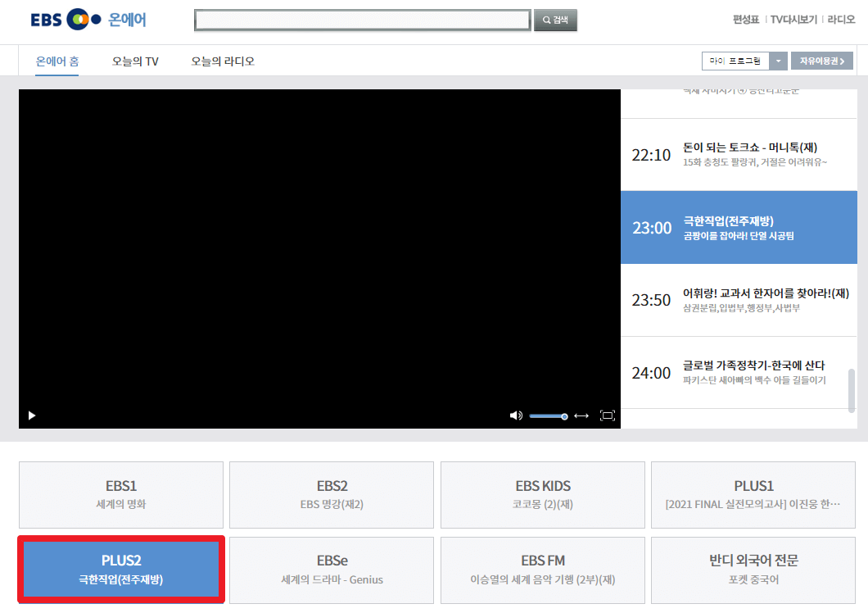Open the TV다시보기 link
Image resolution: width=868 pixels, height=613 pixels.
793,20
